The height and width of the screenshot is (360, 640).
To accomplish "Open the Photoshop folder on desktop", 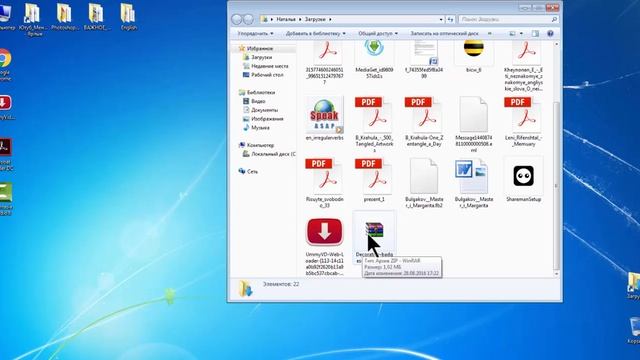I will point(64,16).
